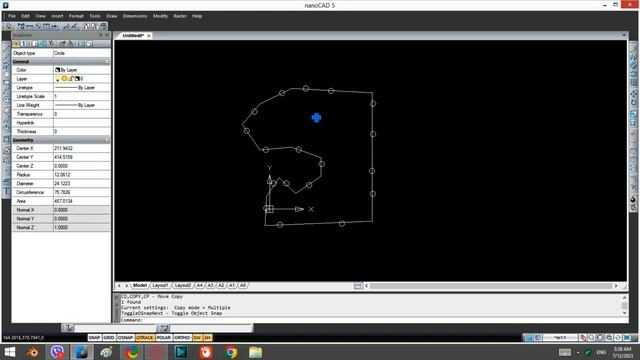Click the Object type Circle field

tap(82, 53)
